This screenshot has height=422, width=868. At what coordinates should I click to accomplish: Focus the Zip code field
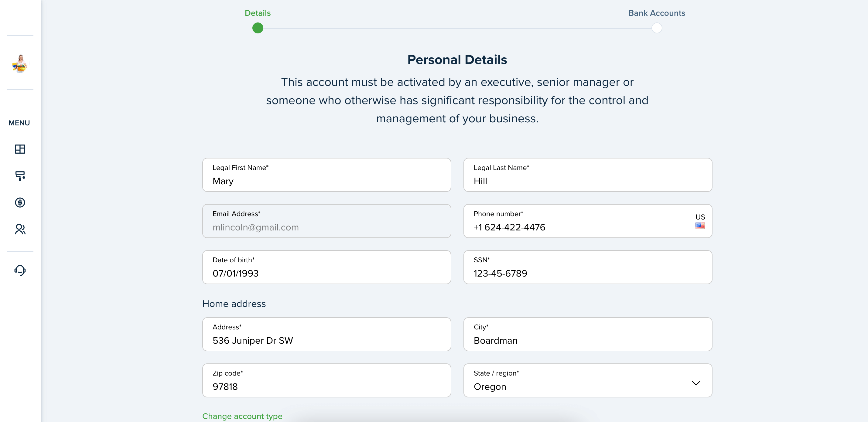326,381
